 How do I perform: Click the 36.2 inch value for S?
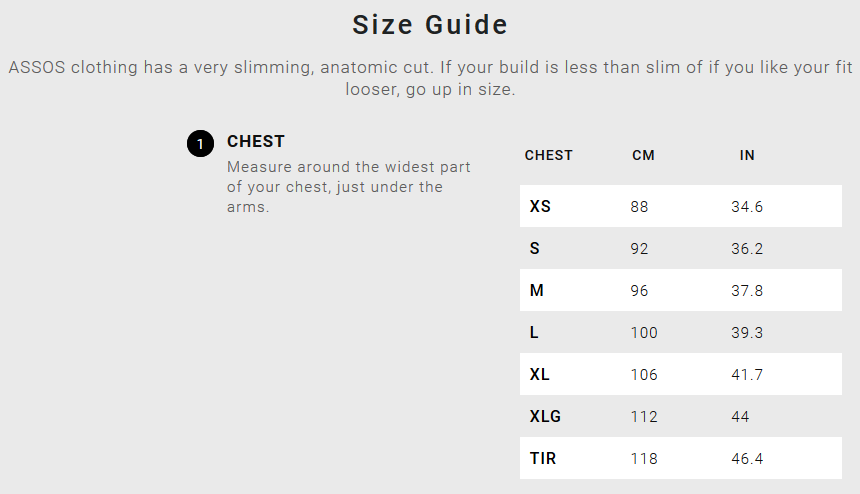point(747,249)
